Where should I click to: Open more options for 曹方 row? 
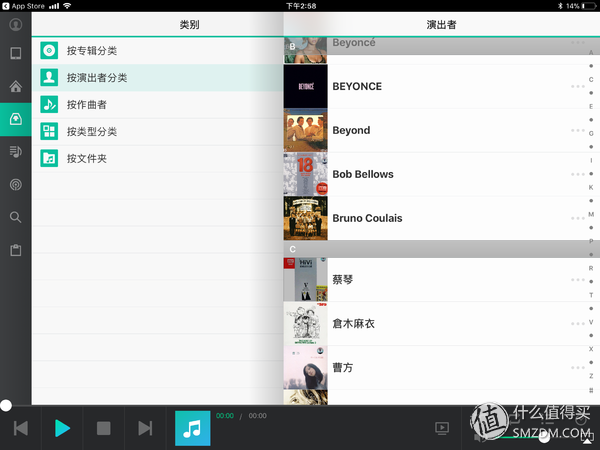click(x=577, y=368)
